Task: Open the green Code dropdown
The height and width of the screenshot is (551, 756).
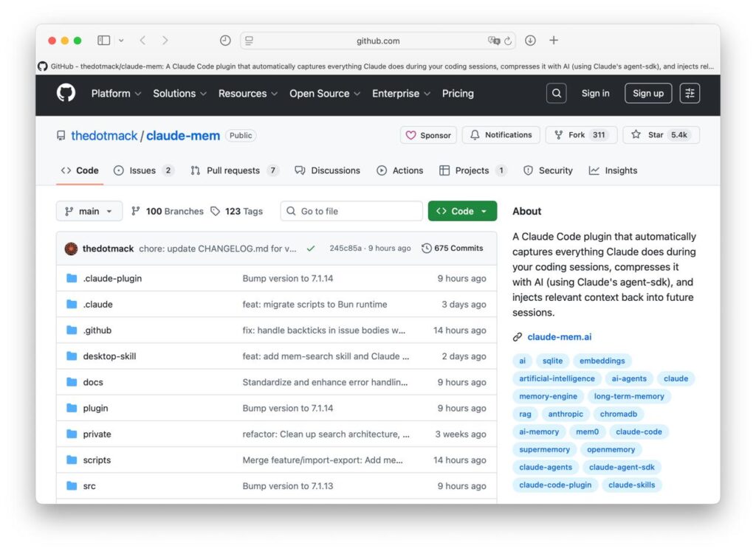Action: pos(462,211)
